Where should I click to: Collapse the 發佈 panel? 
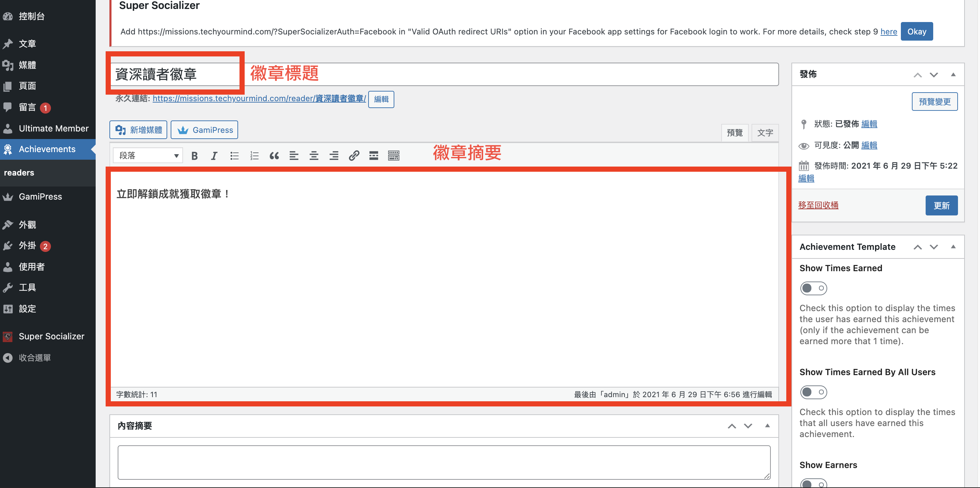pos(954,75)
